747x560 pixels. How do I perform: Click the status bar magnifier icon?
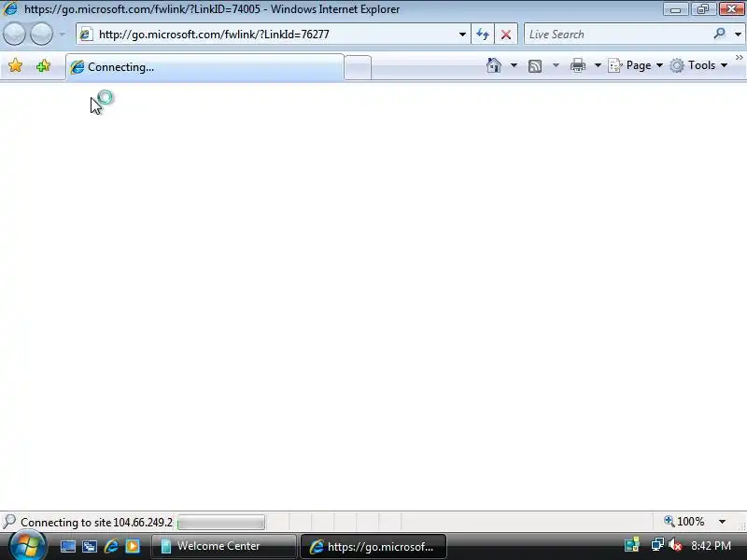click(9, 522)
